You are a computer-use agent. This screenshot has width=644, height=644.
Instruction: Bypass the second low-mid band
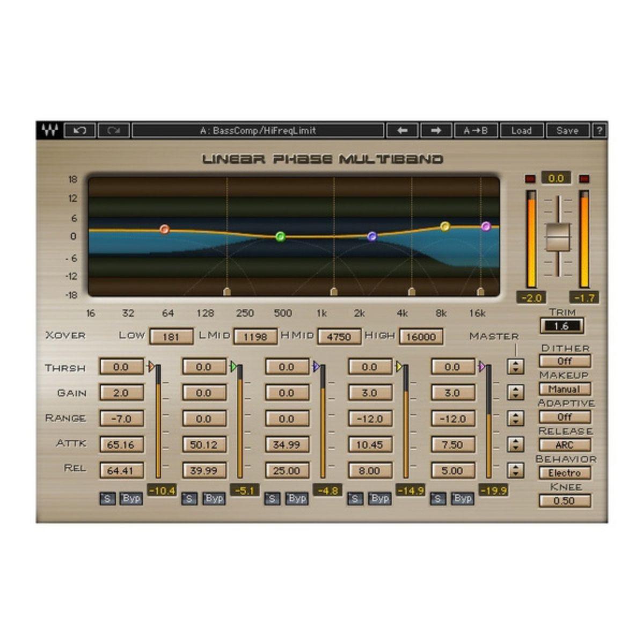[x=214, y=499]
